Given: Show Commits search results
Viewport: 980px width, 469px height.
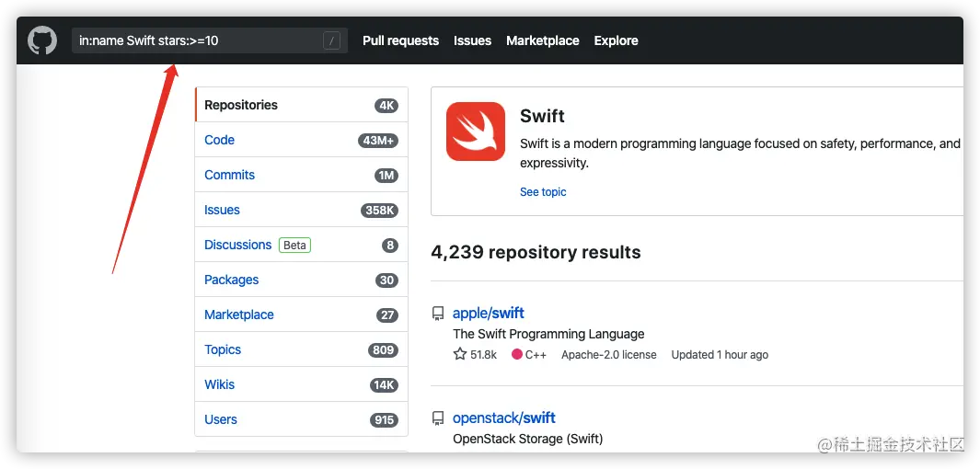Looking at the screenshot, I should pyautogui.click(x=302, y=175).
